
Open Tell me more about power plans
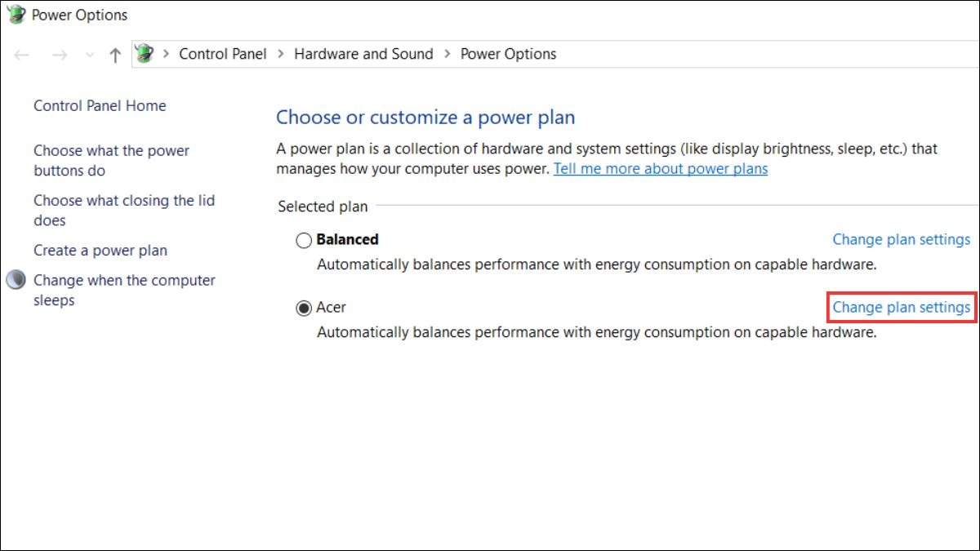pos(661,169)
